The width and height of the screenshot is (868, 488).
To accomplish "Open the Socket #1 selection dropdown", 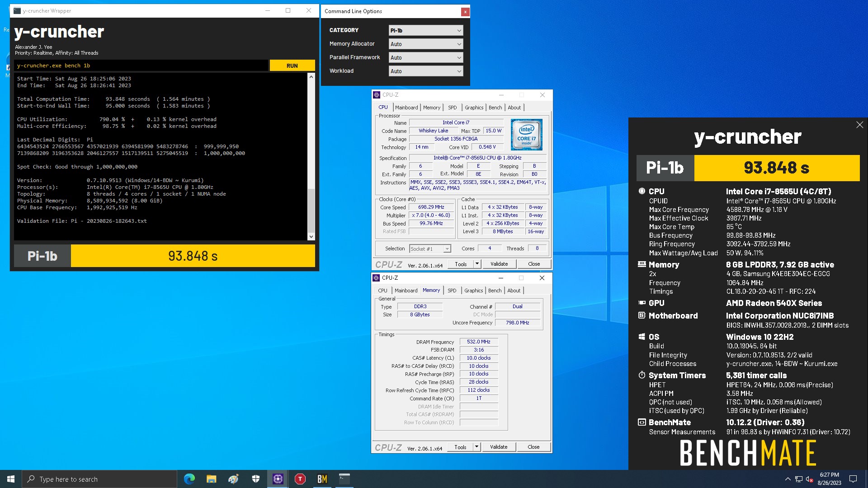I will click(x=430, y=249).
